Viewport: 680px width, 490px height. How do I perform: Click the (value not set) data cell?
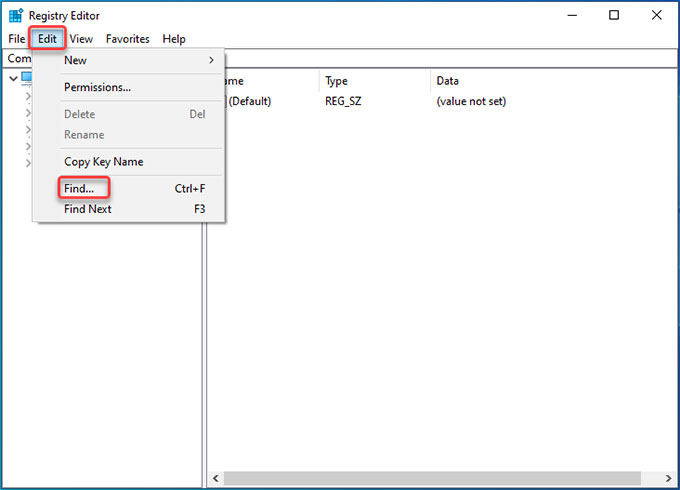(471, 101)
